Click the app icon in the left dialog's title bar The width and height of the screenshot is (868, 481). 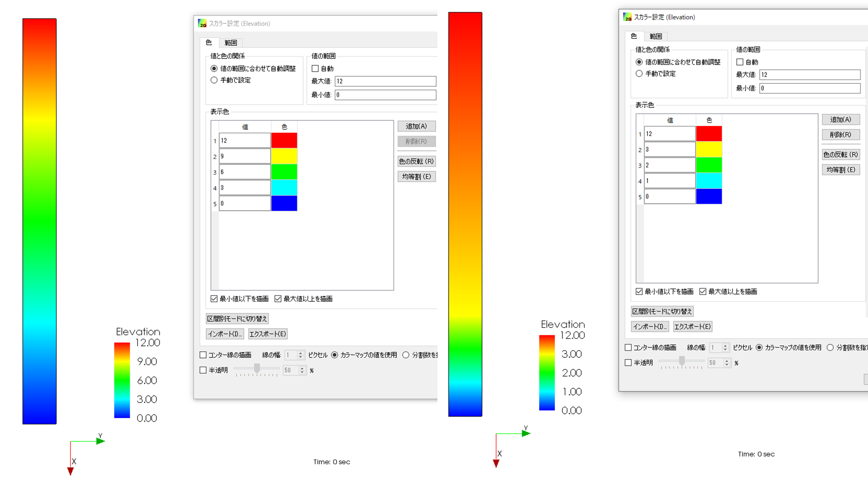(x=202, y=24)
